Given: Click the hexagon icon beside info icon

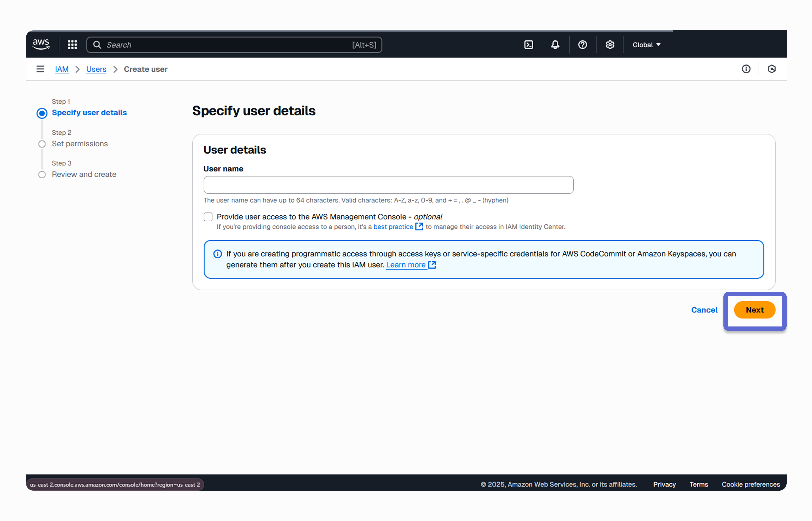Looking at the screenshot, I should 772,69.
